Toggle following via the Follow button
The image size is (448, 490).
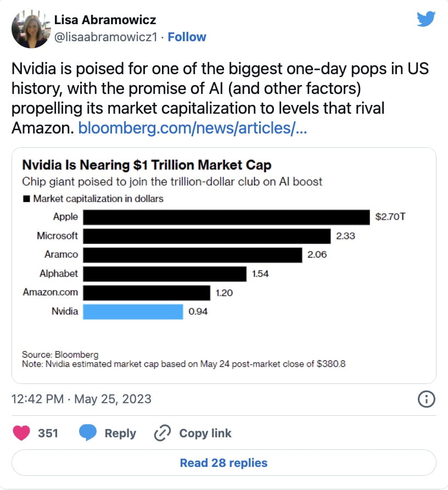pos(187,37)
